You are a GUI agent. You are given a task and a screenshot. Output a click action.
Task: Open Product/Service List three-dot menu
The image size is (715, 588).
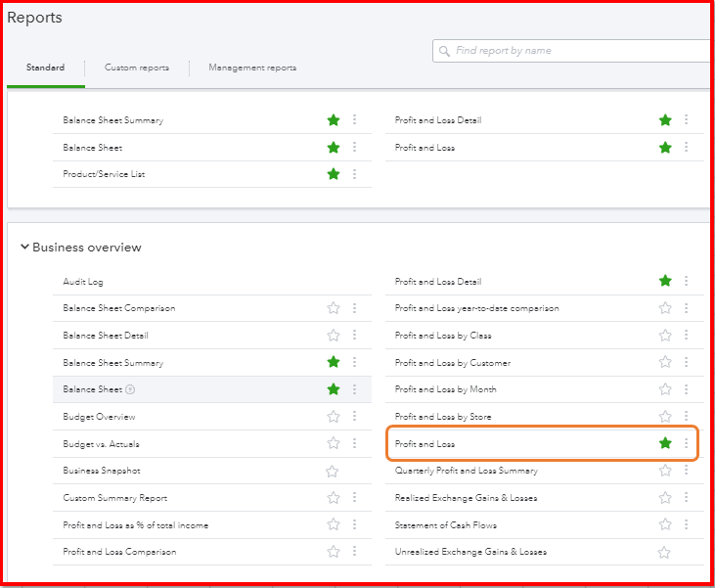[x=354, y=174]
